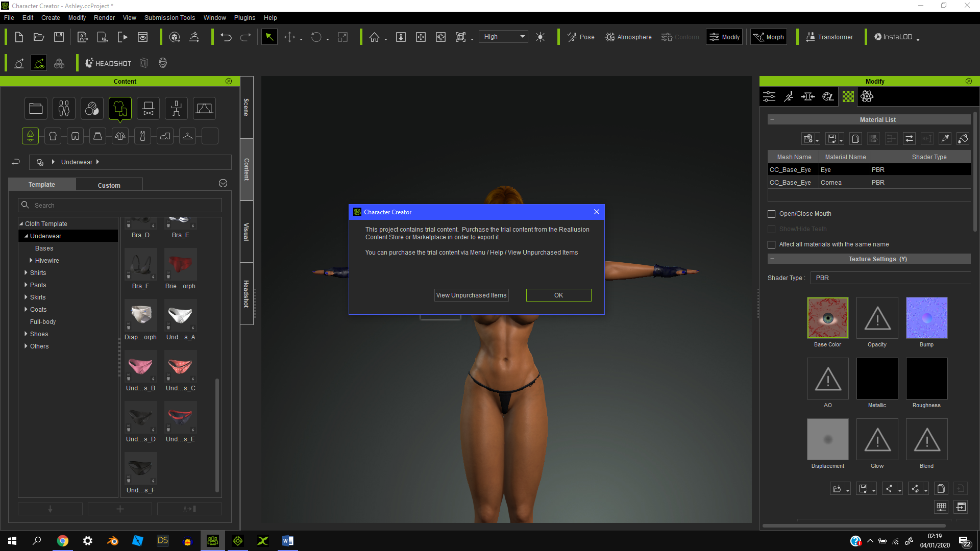Screen dimensions: 980x551
Task: Click the New Project icon
Action: click(x=19, y=37)
